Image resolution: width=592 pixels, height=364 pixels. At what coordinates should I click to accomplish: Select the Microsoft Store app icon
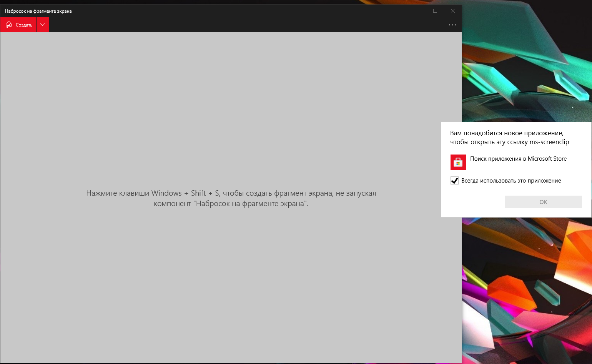pyautogui.click(x=458, y=162)
